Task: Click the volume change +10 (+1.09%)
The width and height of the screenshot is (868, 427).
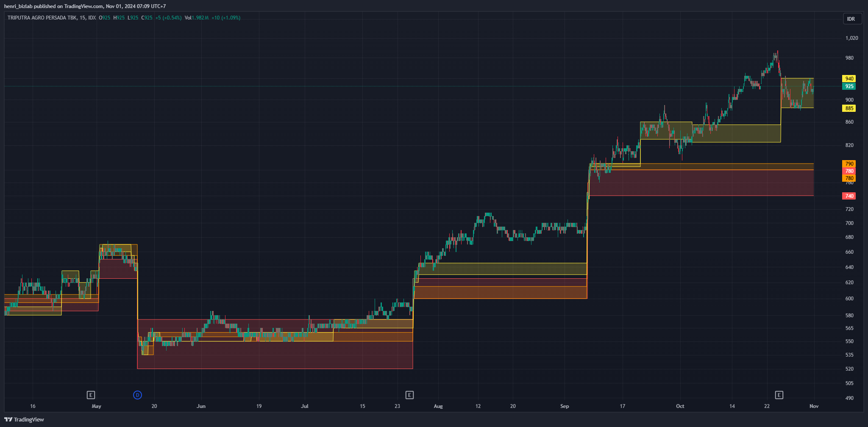Action: coord(226,18)
